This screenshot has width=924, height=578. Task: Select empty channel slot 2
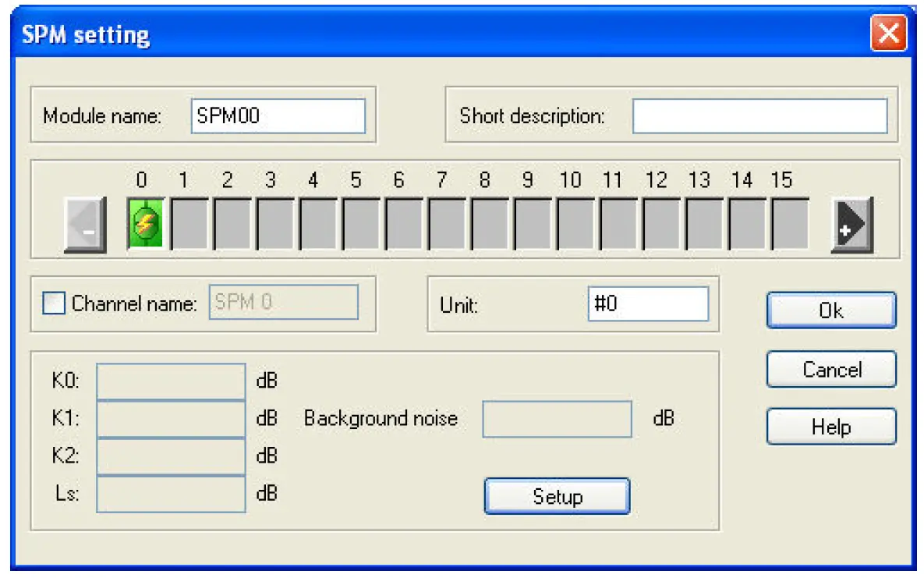pos(232,224)
